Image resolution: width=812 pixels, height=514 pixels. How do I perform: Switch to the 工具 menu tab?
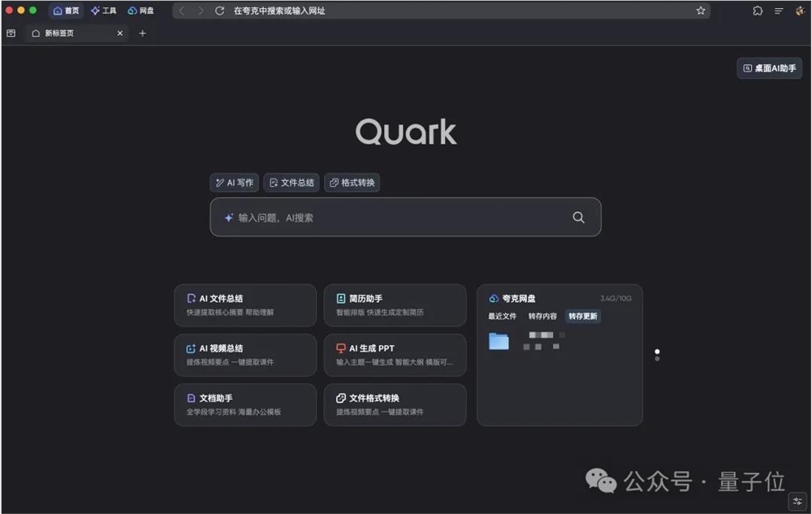(103, 11)
